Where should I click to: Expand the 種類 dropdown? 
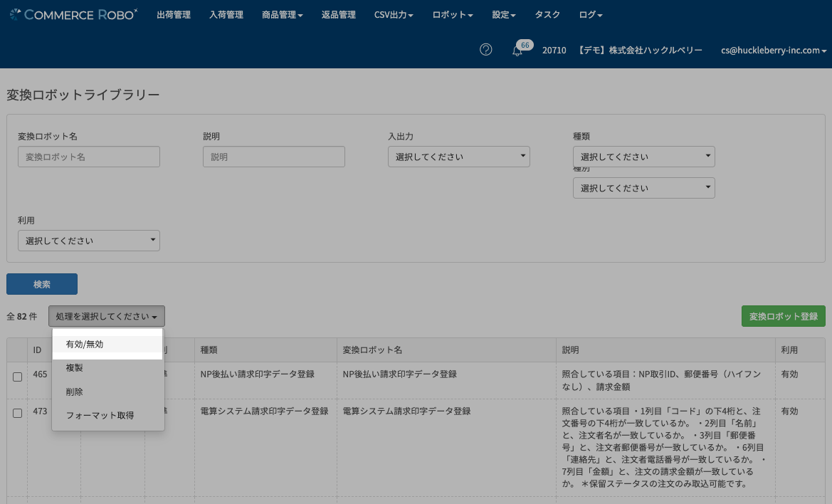point(643,157)
